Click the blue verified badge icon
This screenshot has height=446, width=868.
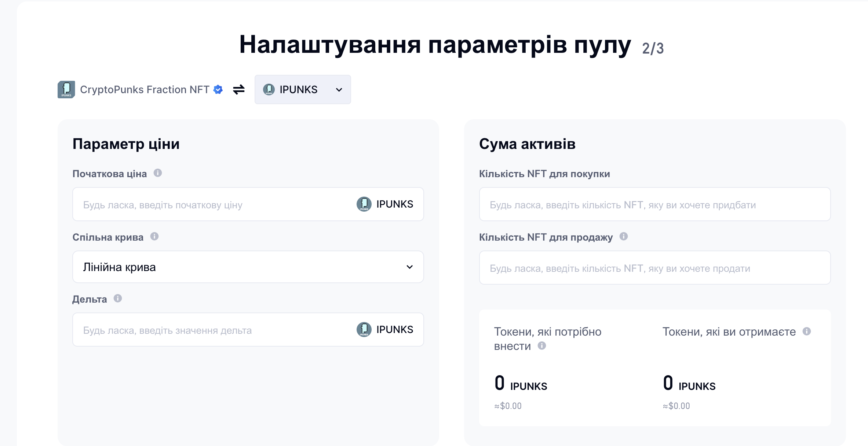tap(218, 89)
